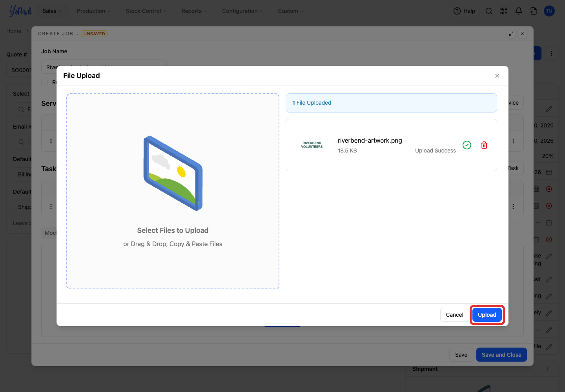
Task: Open the Reports menu
Action: coord(194,11)
